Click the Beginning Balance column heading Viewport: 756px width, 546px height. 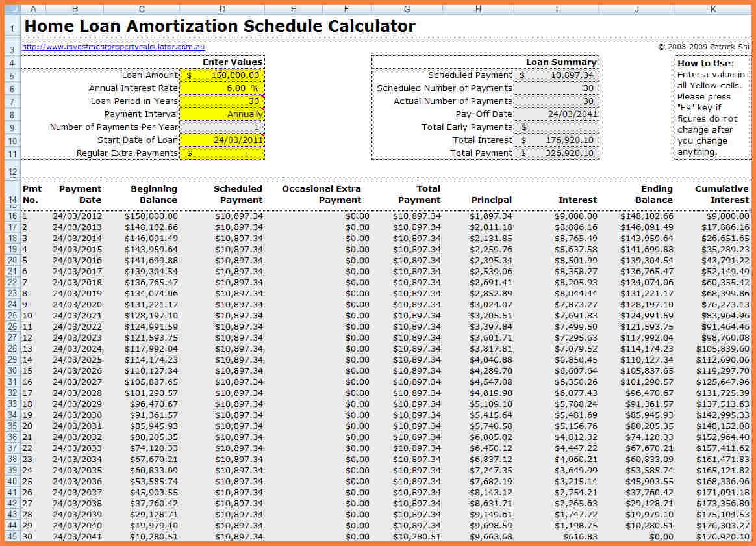tap(154, 194)
